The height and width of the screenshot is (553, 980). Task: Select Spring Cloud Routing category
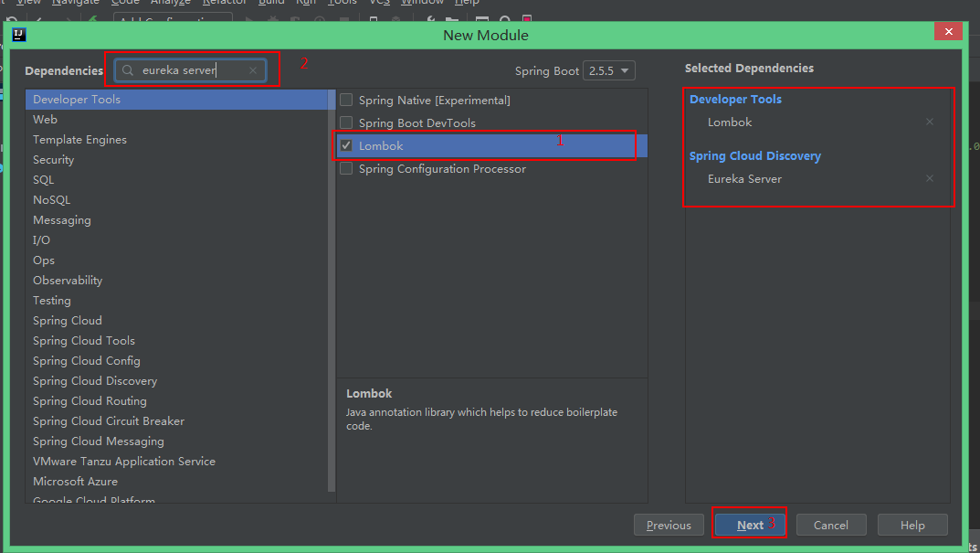click(176, 400)
